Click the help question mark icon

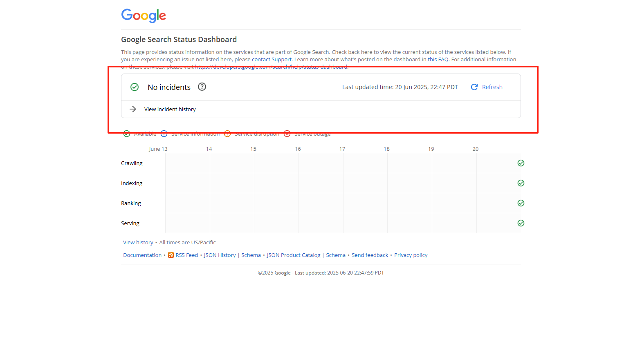[202, 87]
